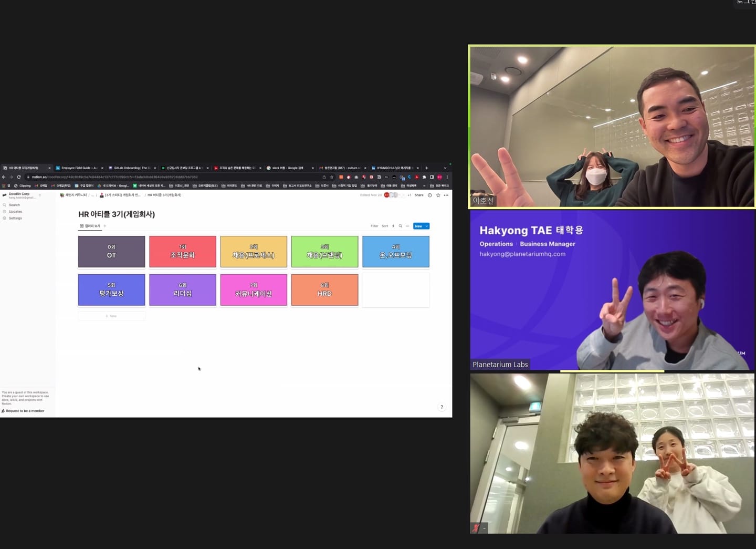Open the Sort option

click(385, 226)
